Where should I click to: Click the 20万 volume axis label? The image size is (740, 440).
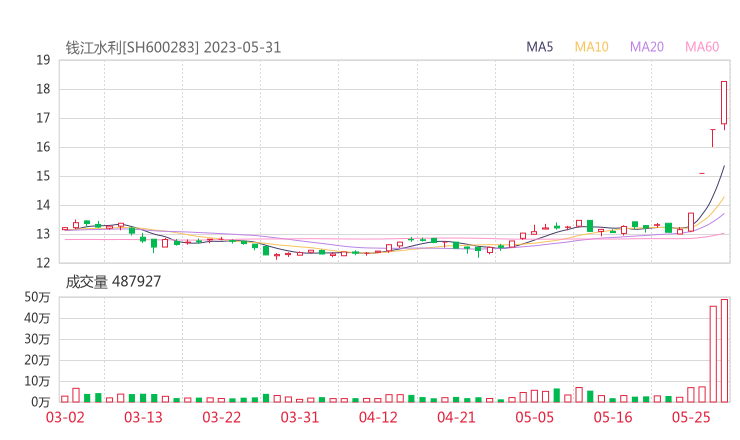[x=37, y=360]
